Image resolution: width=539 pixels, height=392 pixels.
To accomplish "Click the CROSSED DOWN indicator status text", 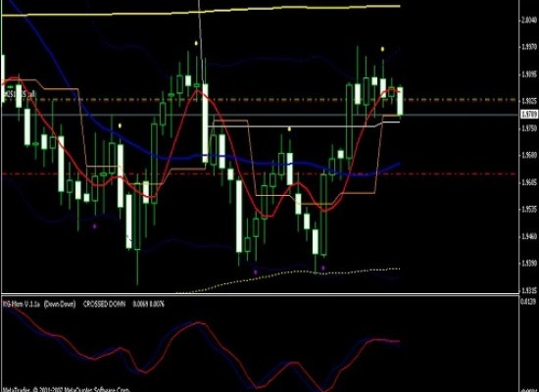I will [104, 304].
